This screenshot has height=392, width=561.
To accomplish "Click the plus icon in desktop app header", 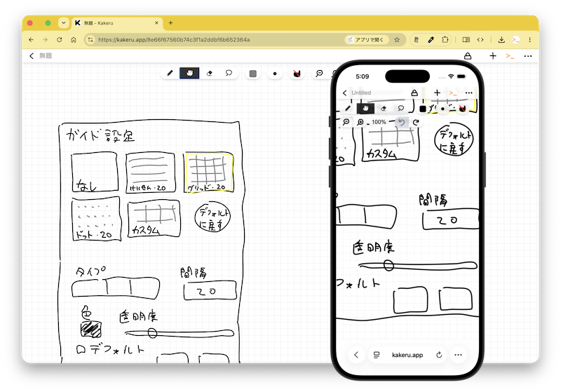I will coord(493,56).
